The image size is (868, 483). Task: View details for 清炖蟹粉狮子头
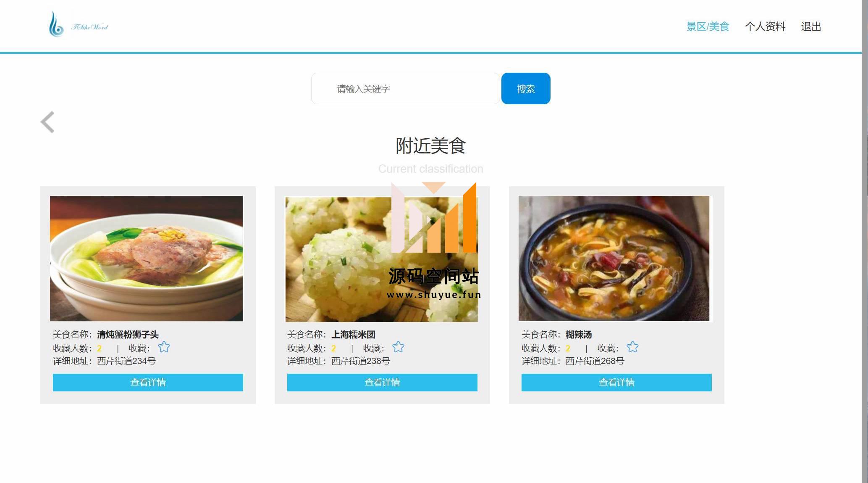pyautogui.click(x=148, y=383)
